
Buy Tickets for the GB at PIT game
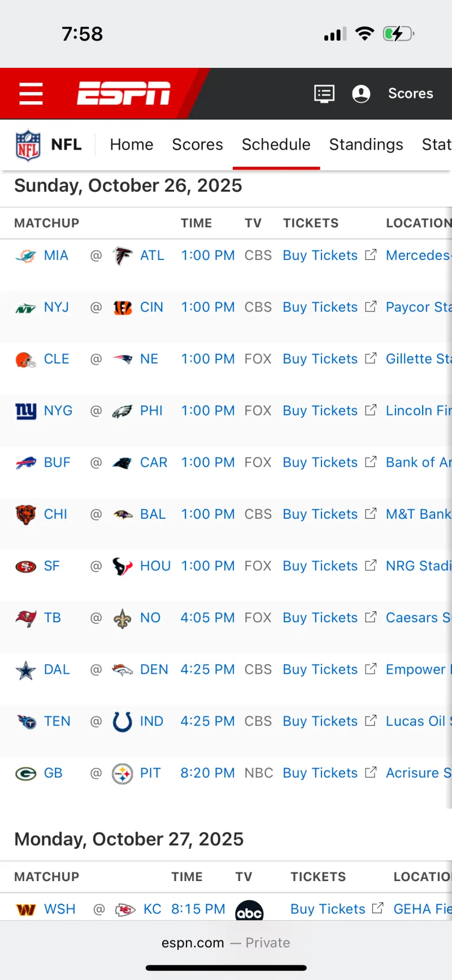tap(320, 773)
